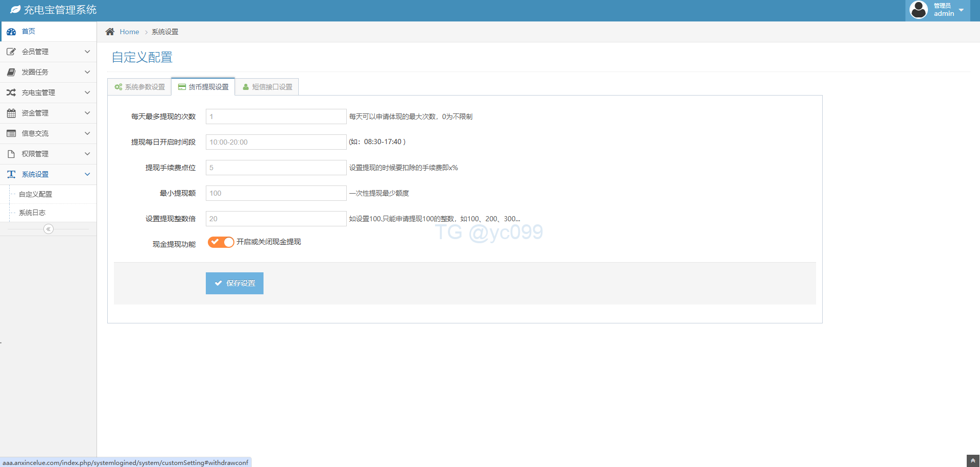The height and width of the screenshot is (467, 980).
Task: Open the admin user dropdown
Action: (x=938, y=10)
